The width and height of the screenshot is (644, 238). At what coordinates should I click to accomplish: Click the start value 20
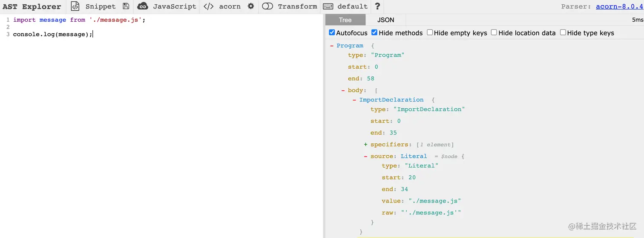412,177
